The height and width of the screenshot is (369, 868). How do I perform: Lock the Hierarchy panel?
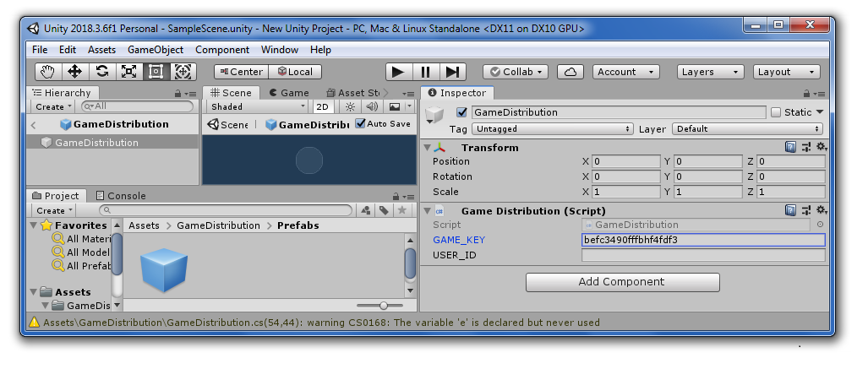click(x=177, y=94)
